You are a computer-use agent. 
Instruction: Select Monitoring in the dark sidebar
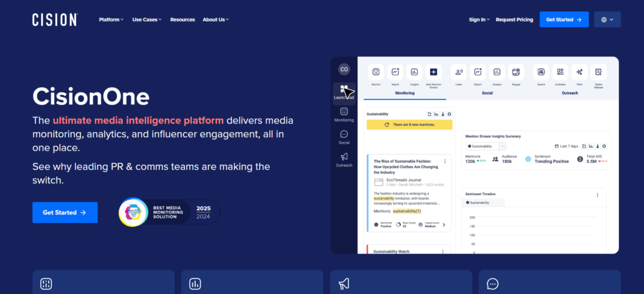[344, 115]
